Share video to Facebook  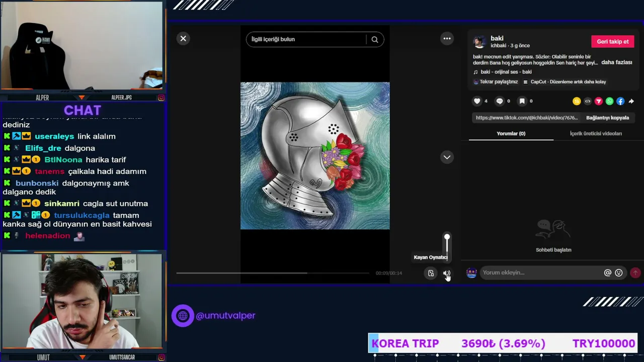(x=620, y=101)
